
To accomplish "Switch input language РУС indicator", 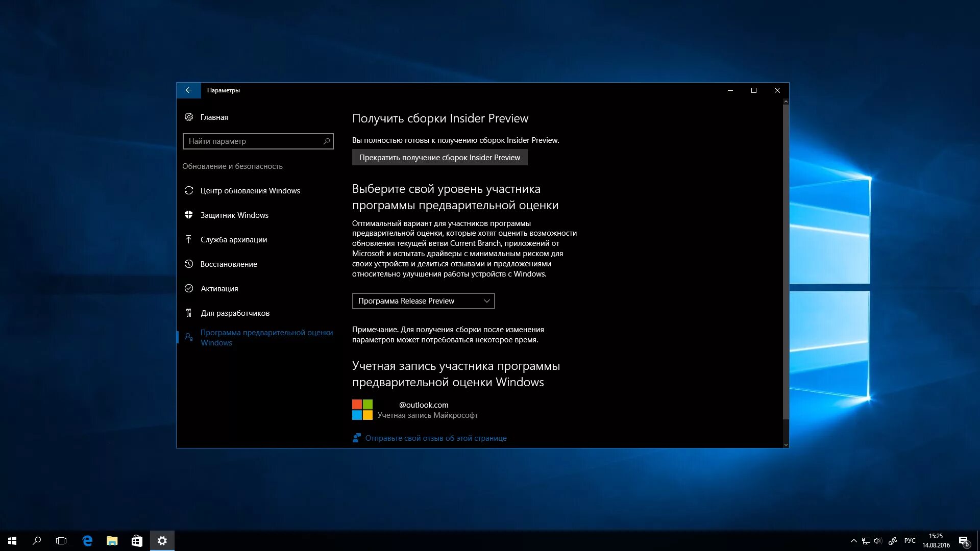I will (x=910, y=541).
